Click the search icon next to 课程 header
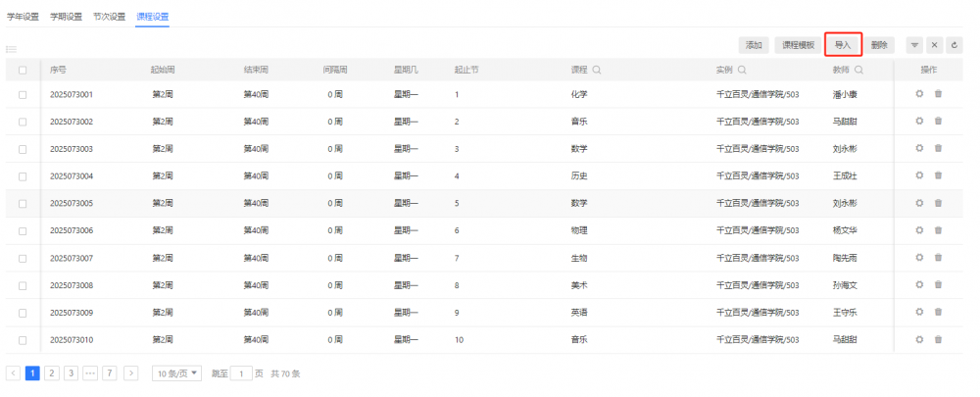The height and width of the screenshot is (397, 980). click(x=596, y=70)
